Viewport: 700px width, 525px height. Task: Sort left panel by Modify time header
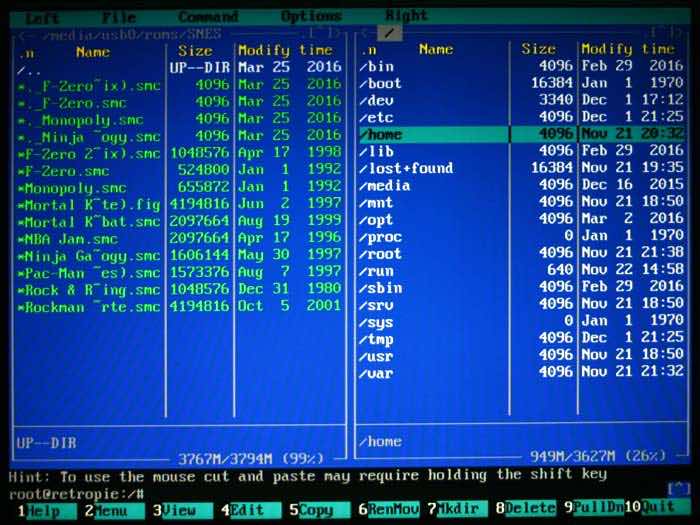point(286,50)
